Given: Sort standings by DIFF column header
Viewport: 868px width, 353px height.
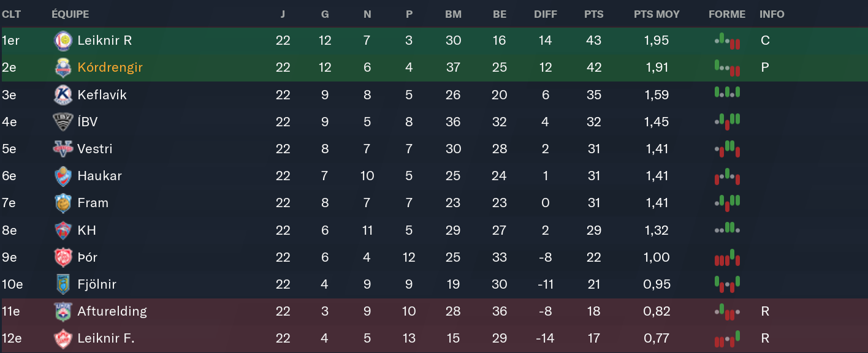Looking at the screenshot, I should click(545, 14).
